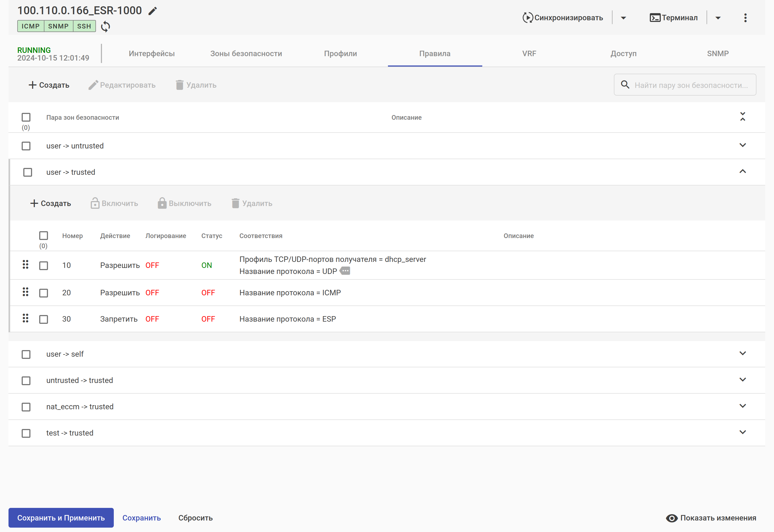Expand the user -> self row
Screen dimensions: 774x532
click(742, 353)
